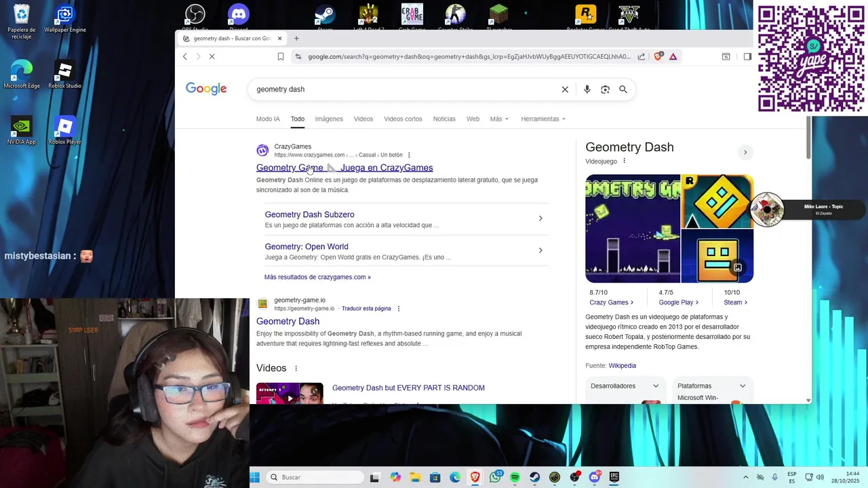
Task: Open Spotify from the taskbar
Action: tap(515, 477)
